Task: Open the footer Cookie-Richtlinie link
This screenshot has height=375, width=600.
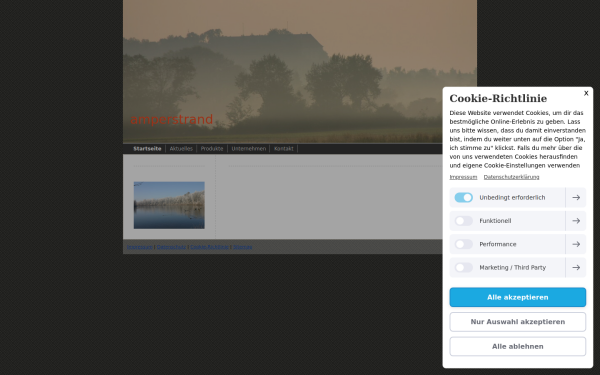Action: [x=209, y=247]
